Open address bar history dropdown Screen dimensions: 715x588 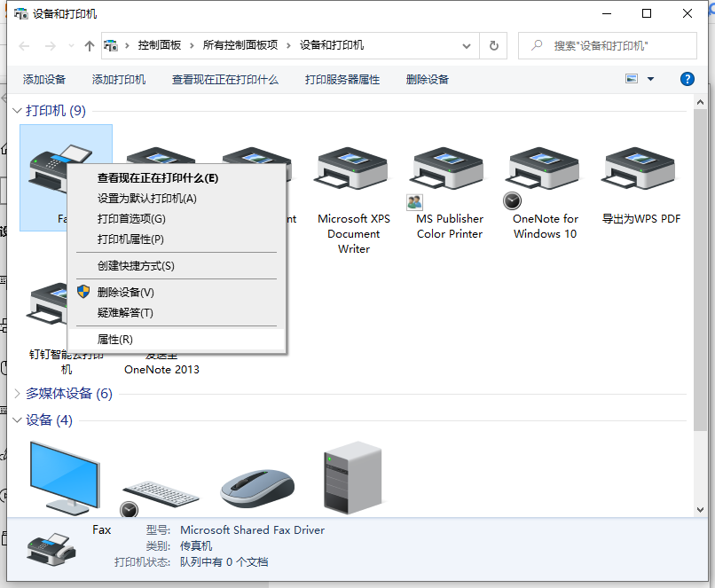coord(467,45)
